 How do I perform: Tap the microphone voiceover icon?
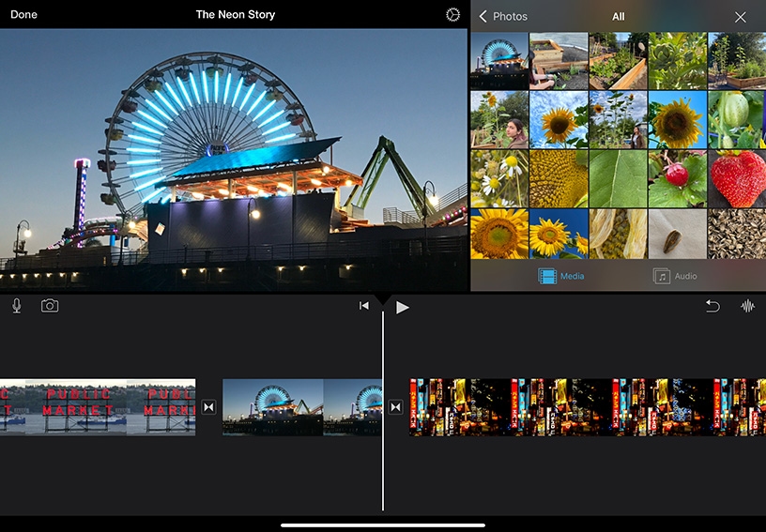click(17, 306)
